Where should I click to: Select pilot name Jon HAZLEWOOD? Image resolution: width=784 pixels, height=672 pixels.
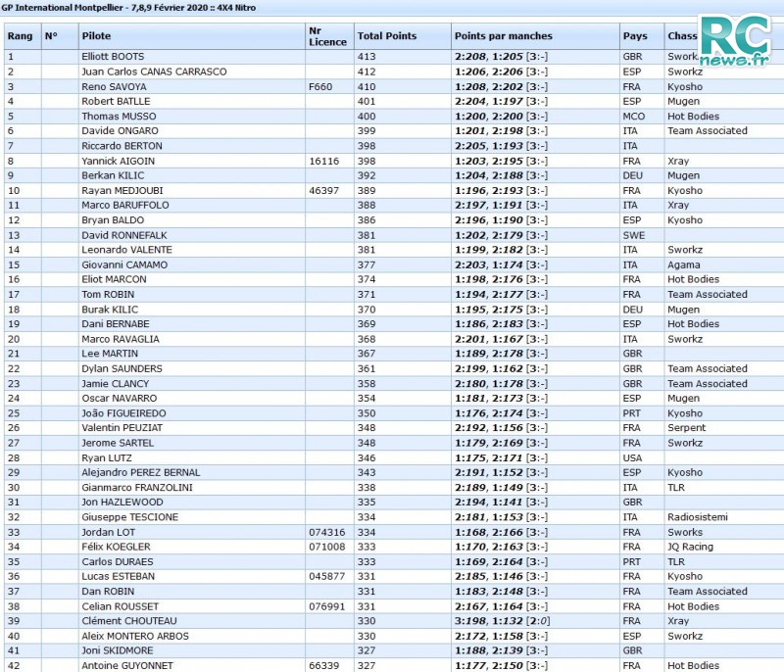122,502
